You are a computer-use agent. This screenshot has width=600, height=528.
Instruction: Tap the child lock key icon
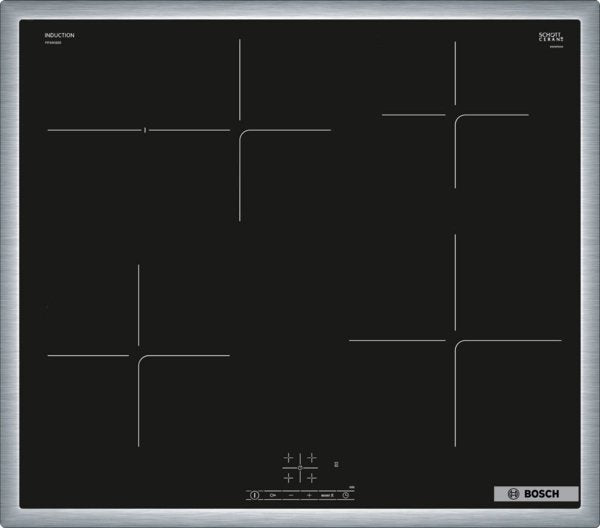pyautogui.click(x=272, y=494)
